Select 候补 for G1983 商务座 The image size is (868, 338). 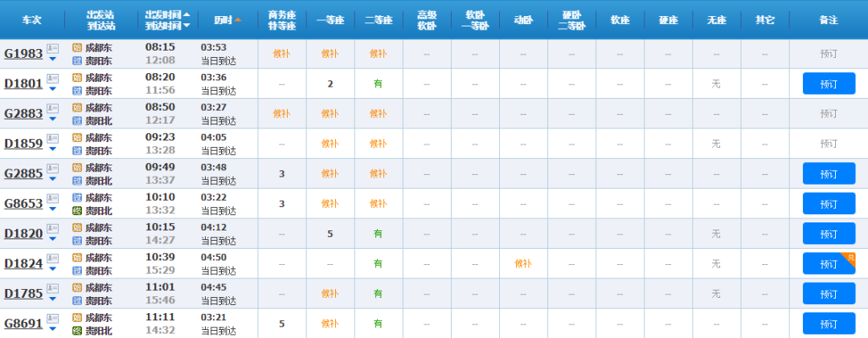click(282, 54)
